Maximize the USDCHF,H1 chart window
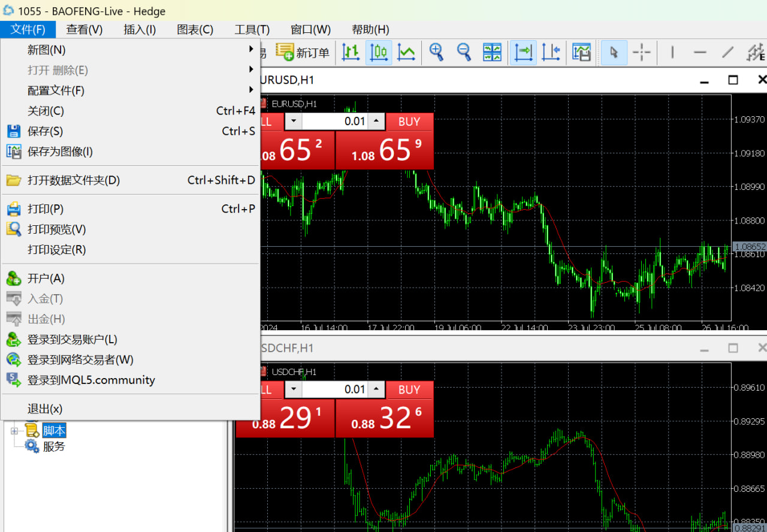The height and width of the screenshot is (532, 767). point(733,348)
